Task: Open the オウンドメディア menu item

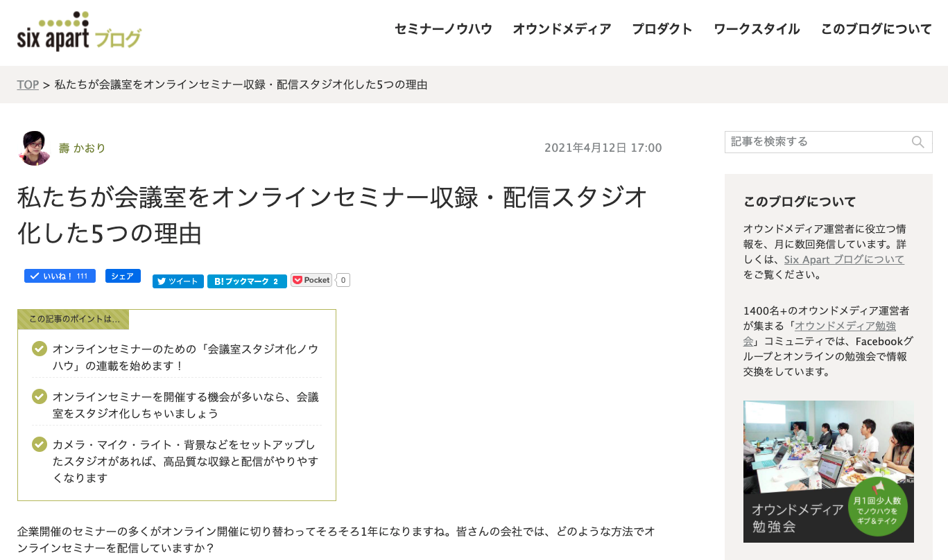Action: click(562, 29)
